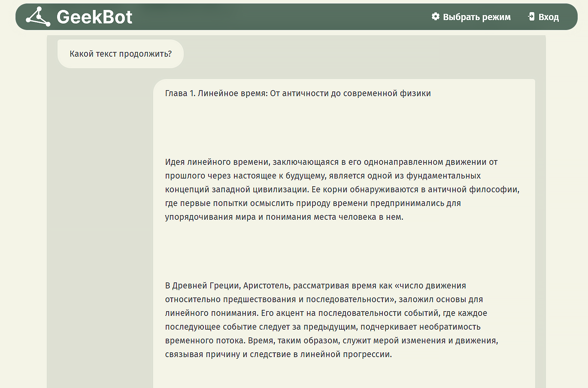Click the gear icon for mode selection
Screen dimensions: 588x388
tap(436, 17)
